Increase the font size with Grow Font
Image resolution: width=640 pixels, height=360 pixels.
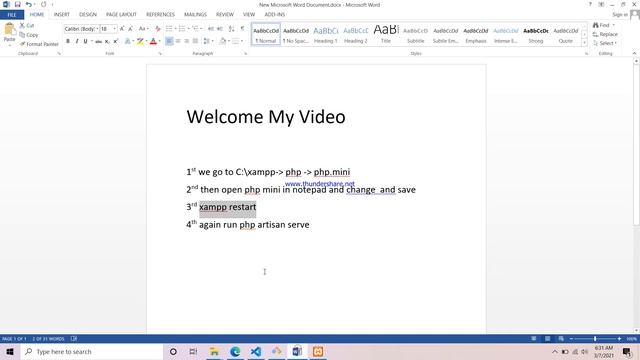pyautogui.click(x=122, y=29)
